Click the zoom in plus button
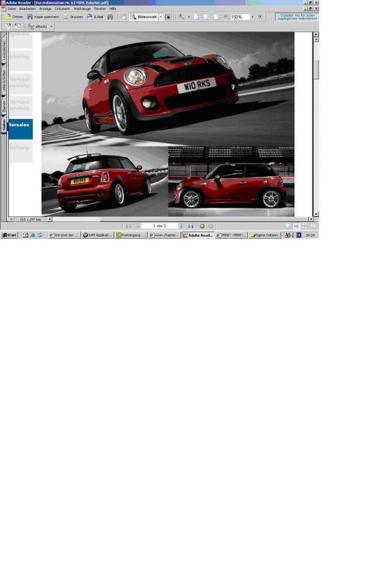This screenshot has height=588, width=392. click(260, 17)
